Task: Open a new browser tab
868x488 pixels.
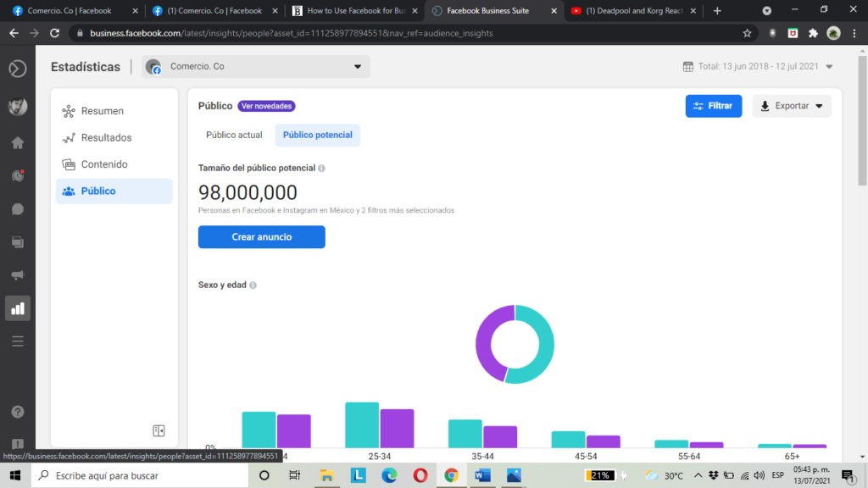Action: [717, 10]
